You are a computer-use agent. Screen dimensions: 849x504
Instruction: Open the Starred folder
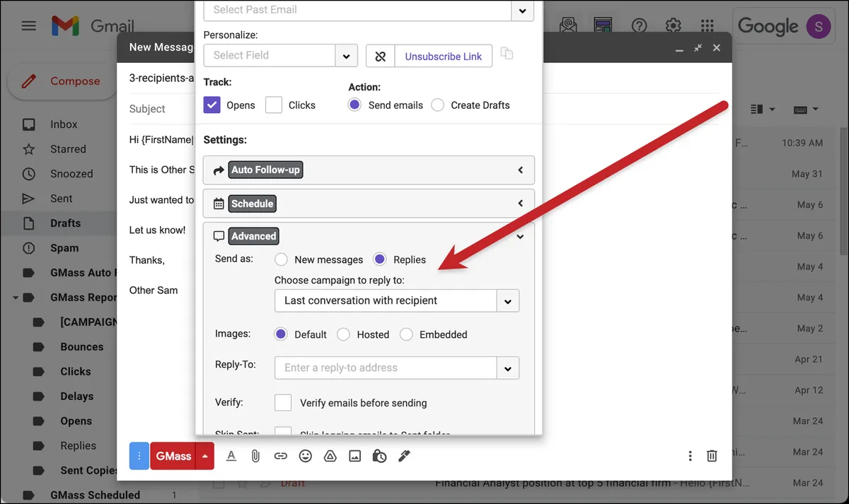click(x=68, y=149)
